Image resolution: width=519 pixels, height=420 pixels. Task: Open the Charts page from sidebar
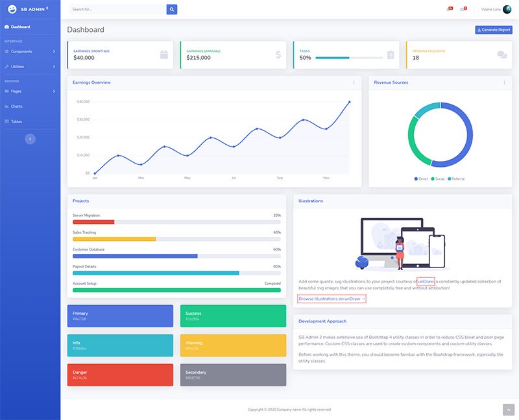tap(16, 106)
